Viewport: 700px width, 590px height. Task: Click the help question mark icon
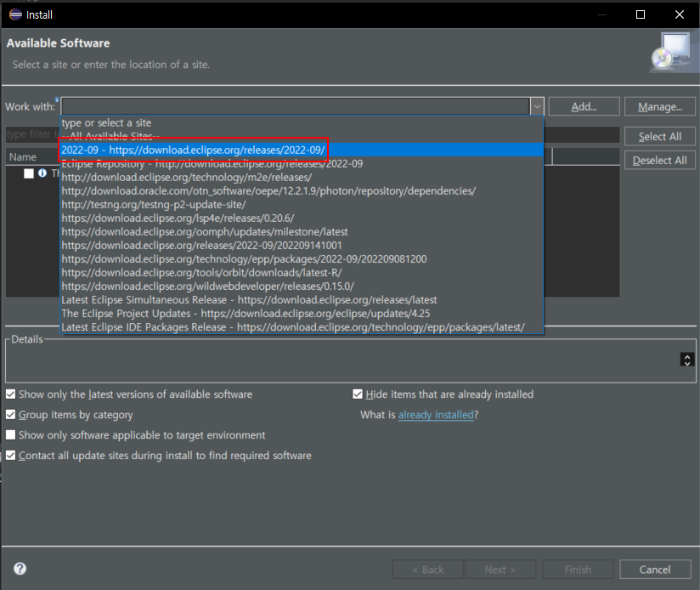(20, 569)
